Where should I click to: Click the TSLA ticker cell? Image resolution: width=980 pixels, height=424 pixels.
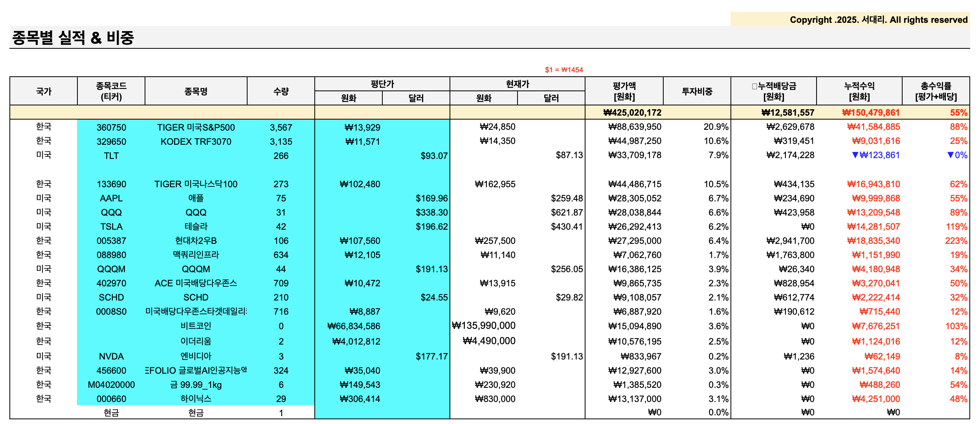111,227
